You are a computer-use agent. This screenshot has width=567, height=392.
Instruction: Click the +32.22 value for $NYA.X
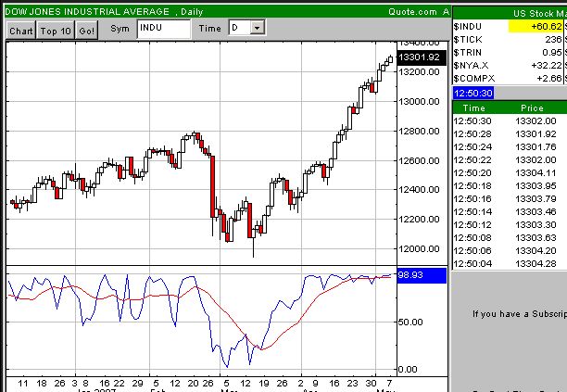(x=547, y=66)
